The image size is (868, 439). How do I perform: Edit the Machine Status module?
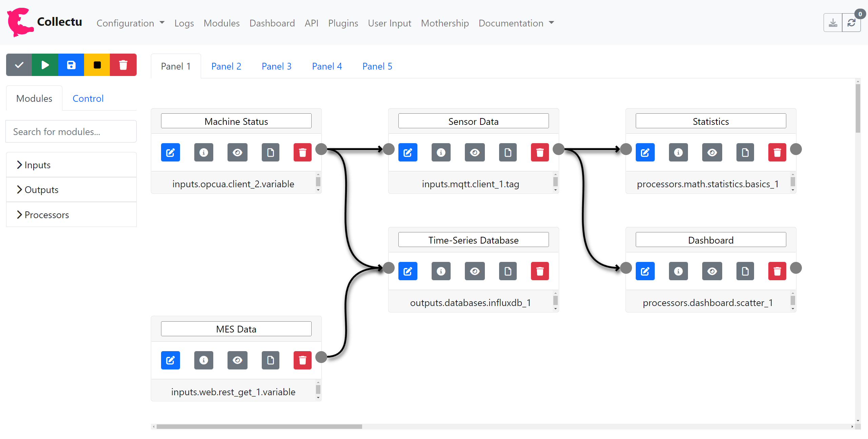coord(170,152)
